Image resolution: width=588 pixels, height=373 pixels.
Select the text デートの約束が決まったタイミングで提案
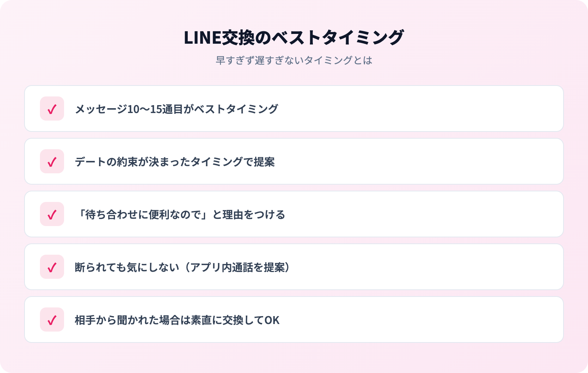(175, 162)
